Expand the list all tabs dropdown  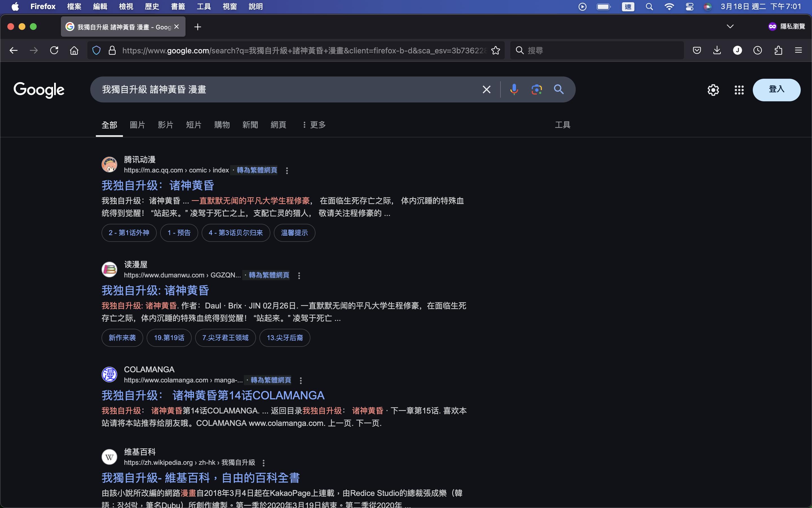tap(730, 27)
